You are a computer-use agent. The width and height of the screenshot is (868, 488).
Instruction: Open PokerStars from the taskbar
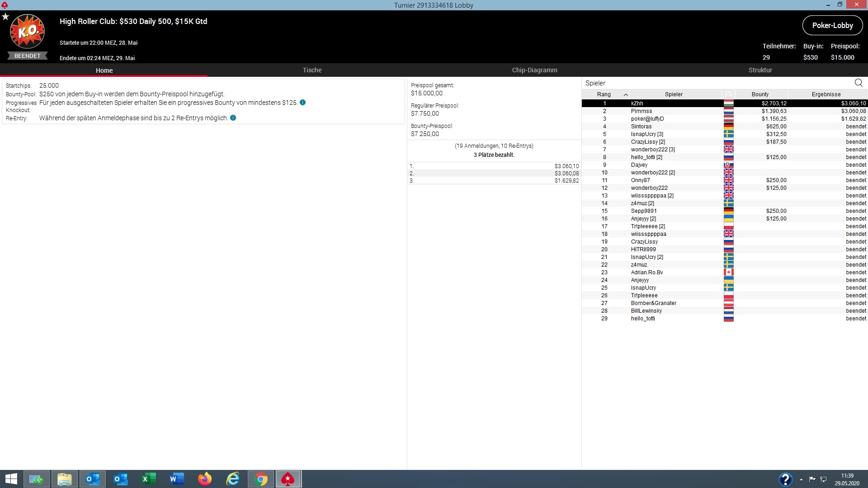(288, 479)
